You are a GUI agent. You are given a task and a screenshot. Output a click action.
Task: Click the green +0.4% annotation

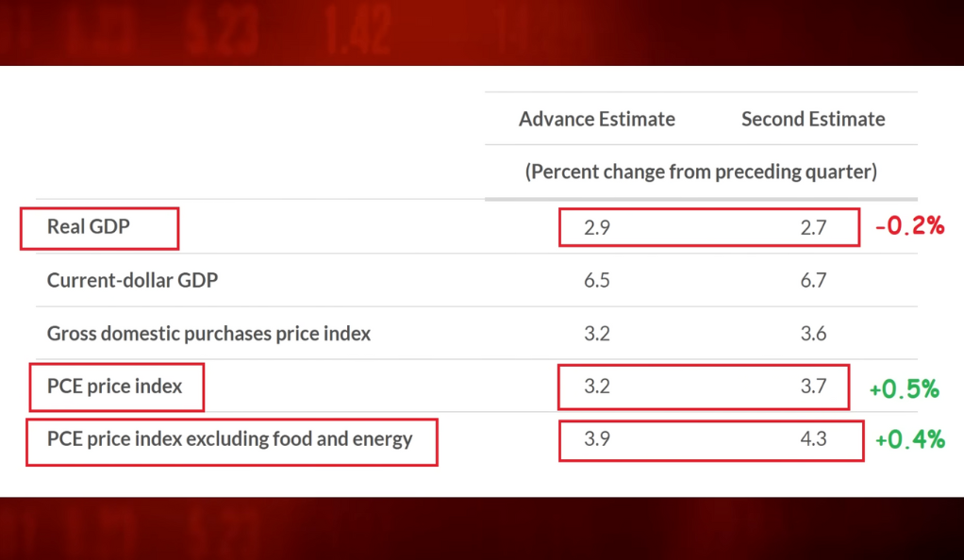click(x=910, y=439)
